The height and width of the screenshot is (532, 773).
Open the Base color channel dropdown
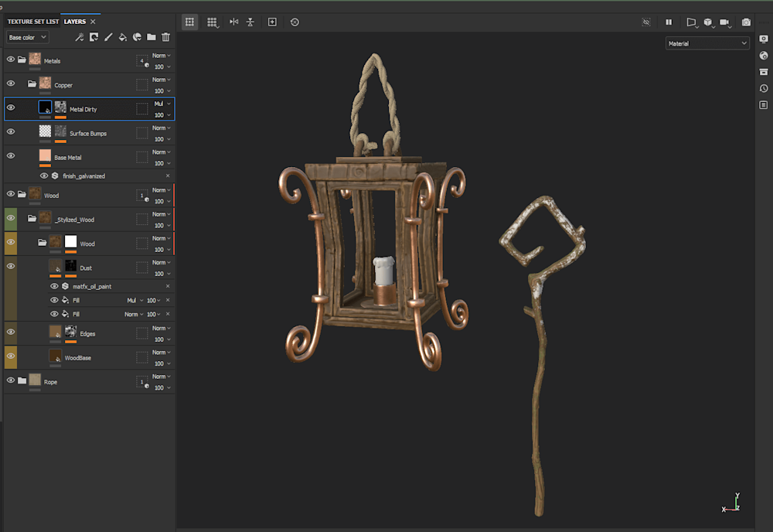[28, 37]
